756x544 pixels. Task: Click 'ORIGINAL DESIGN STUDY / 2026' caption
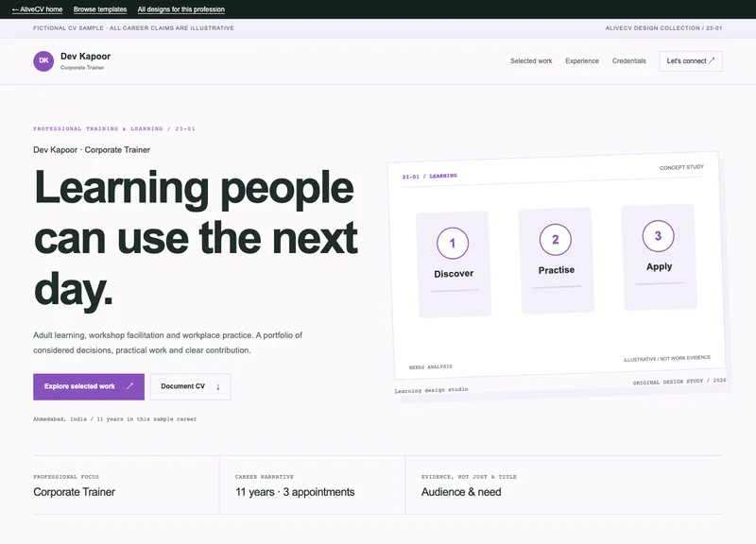tap(679, 382)
